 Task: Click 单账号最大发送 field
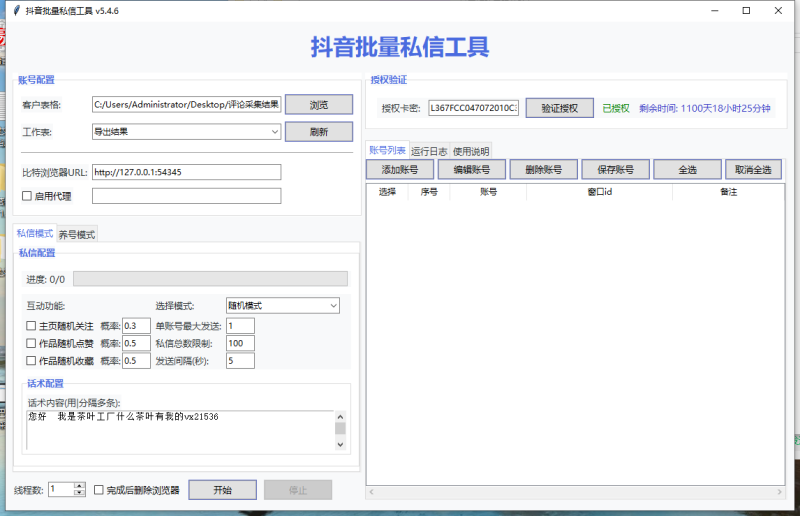[x=240, y=326]
